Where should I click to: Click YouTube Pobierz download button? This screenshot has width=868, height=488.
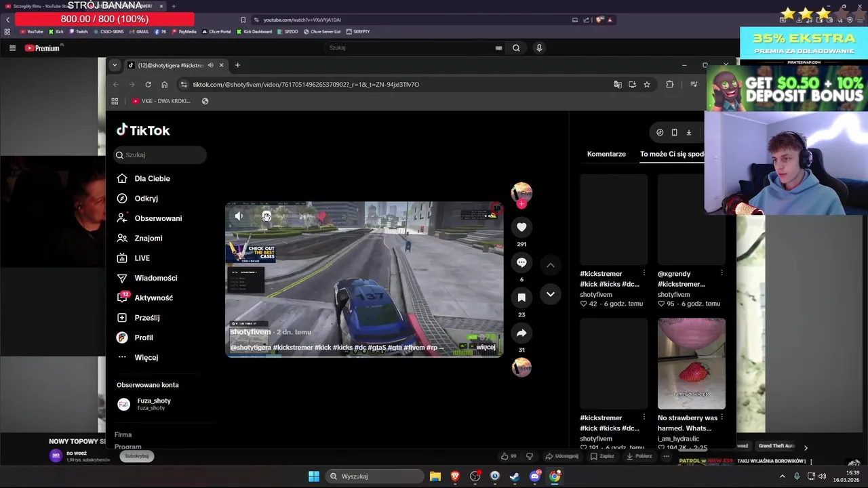click(x=639, y=456)
